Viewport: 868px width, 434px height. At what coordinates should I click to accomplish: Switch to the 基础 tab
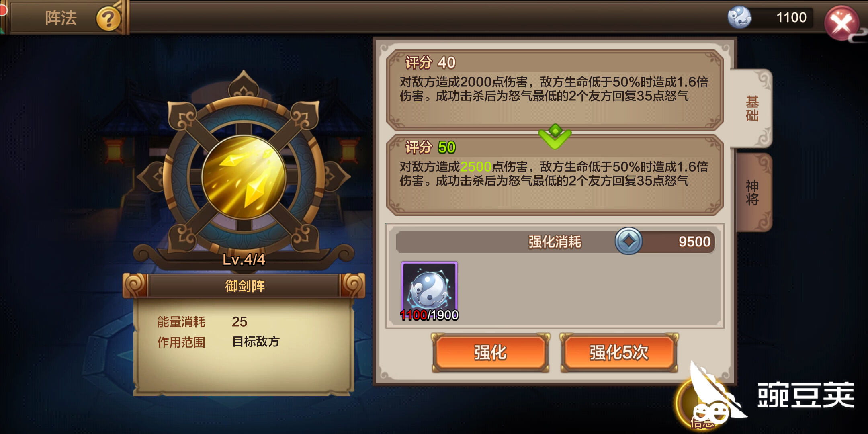point(751,108)
